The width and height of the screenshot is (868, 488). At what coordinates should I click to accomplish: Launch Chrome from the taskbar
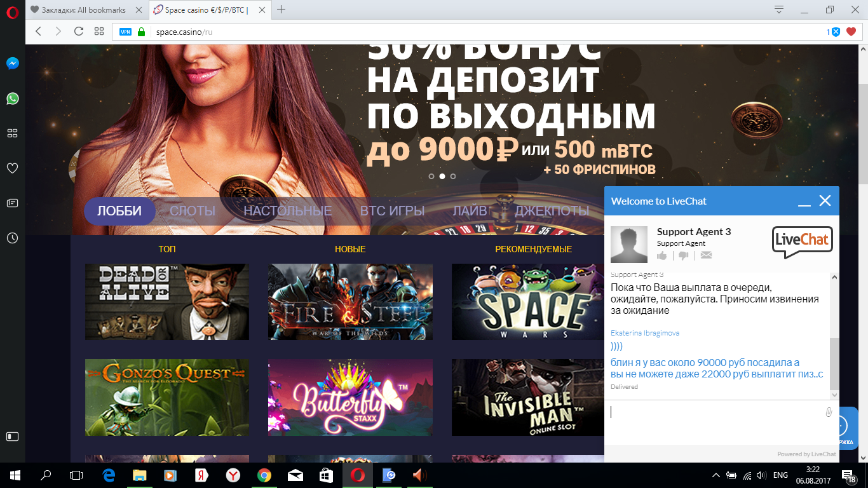[x=264, y=475]
